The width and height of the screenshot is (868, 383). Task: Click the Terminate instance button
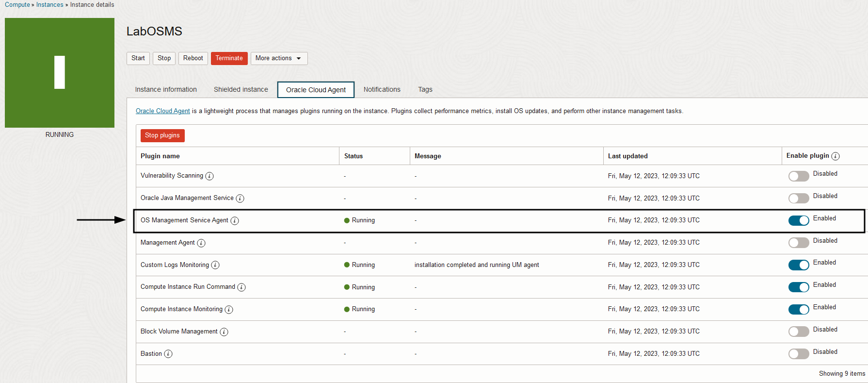pos(229,58)
